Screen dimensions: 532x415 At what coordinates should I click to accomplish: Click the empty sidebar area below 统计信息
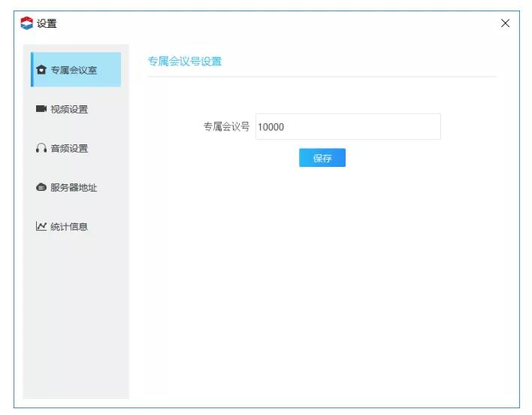click(x=76, y=316)
